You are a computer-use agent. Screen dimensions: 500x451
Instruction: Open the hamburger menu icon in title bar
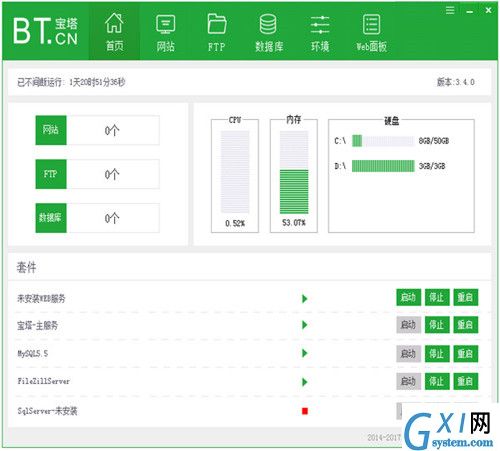tap(450, 11)
